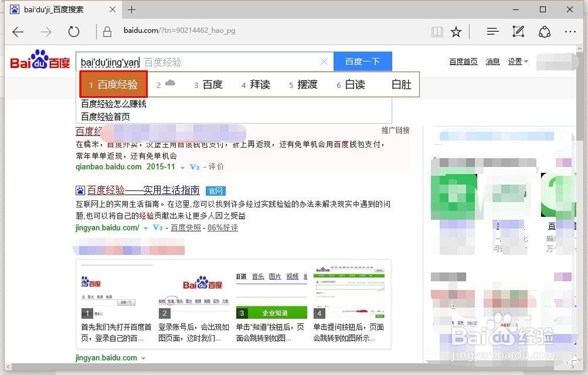
Task: Open result 百度经验——实用生活指南
Action: [x=143, y=190]
